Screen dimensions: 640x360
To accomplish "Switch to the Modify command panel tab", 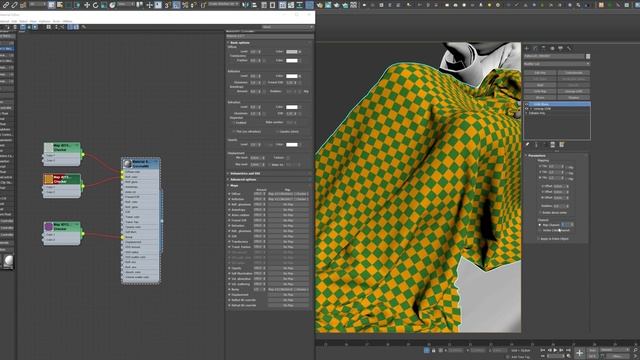I will click(535, 48).
